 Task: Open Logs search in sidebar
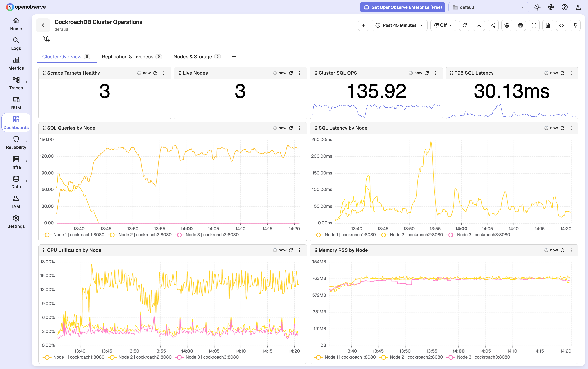pos(16,44)
